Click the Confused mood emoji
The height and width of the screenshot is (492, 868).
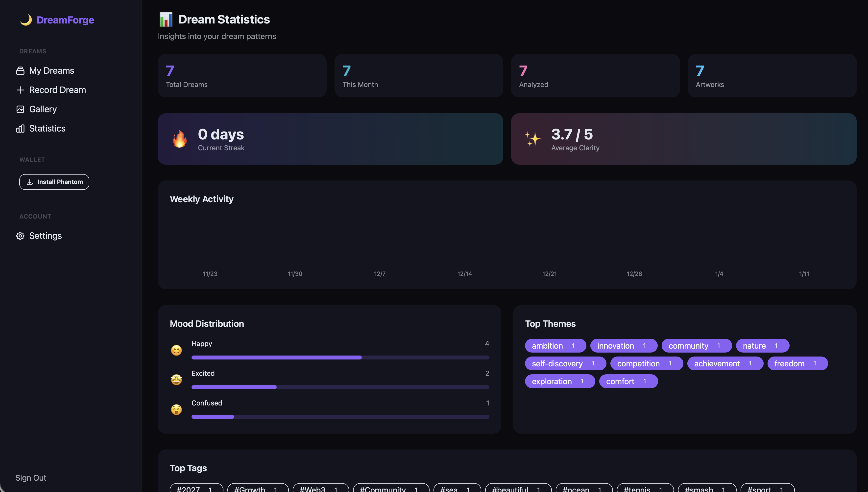(x=176, y=410)
